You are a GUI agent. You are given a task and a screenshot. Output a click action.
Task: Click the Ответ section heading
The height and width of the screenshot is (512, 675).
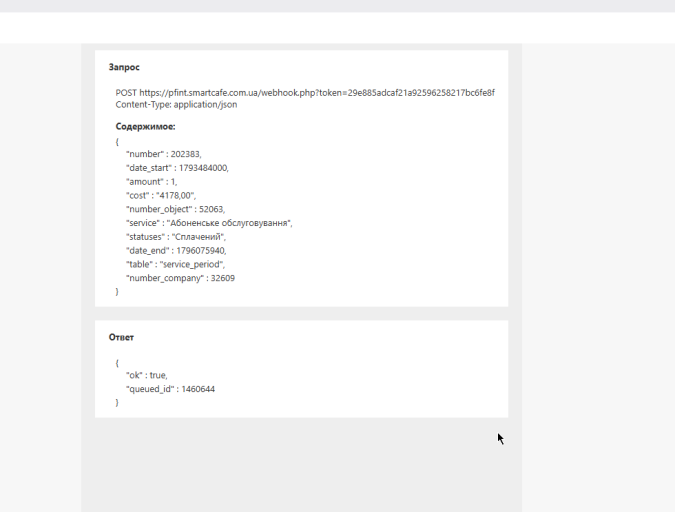(121, 337)
